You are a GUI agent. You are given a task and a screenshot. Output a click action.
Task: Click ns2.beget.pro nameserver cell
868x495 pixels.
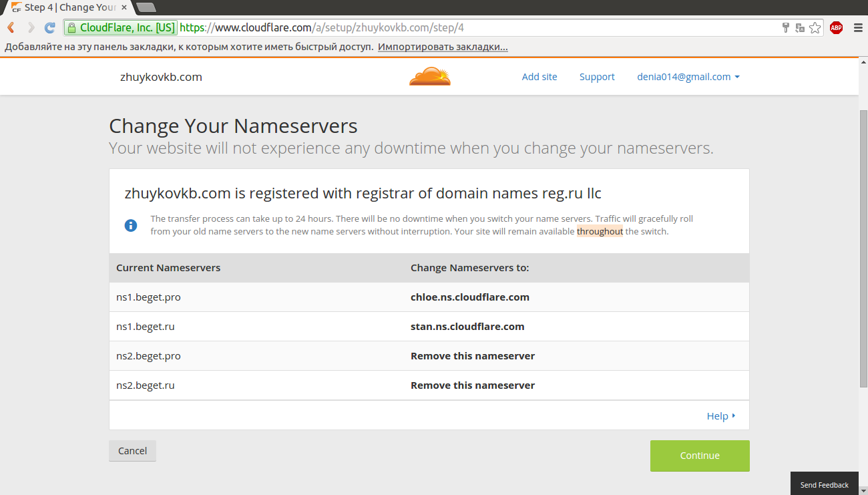click(148, 356)
